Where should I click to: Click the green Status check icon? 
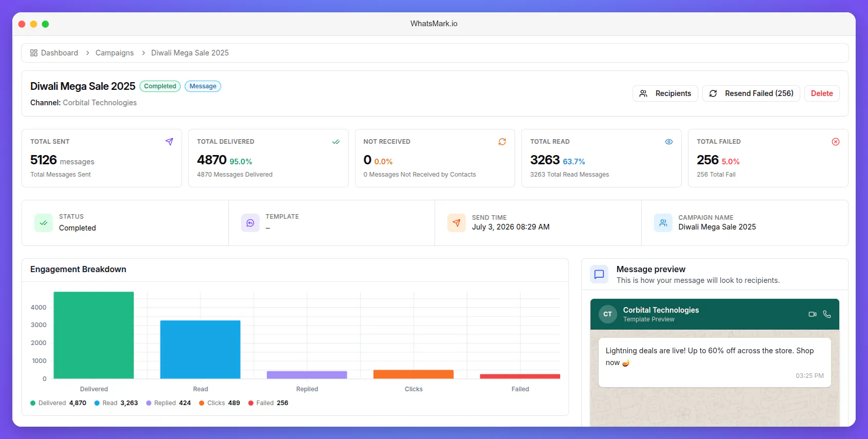pyautogui.click(x=44, y=223)
